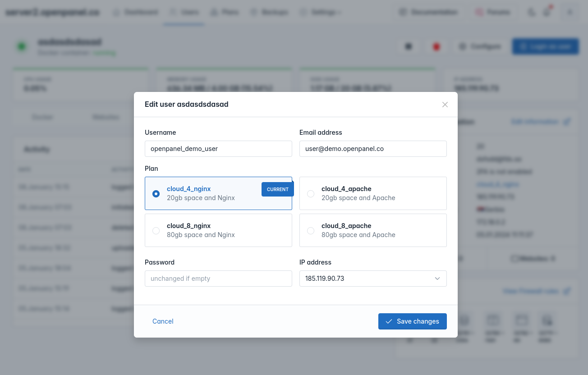The width and height of the screenshot is (588, 375).
Task: Select the cloud_4_nginx plan radio
Action: tap(156, 194)
